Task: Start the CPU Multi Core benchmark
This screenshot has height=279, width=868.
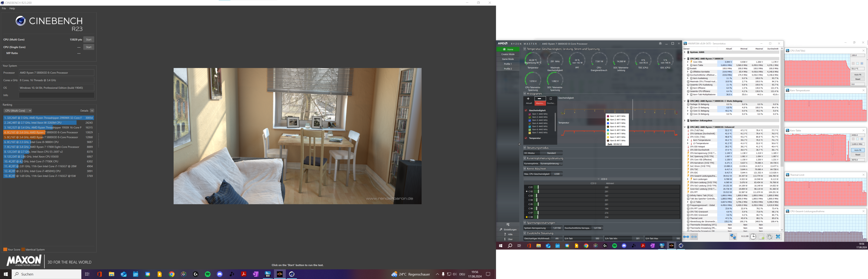Action: click(89, 40)
